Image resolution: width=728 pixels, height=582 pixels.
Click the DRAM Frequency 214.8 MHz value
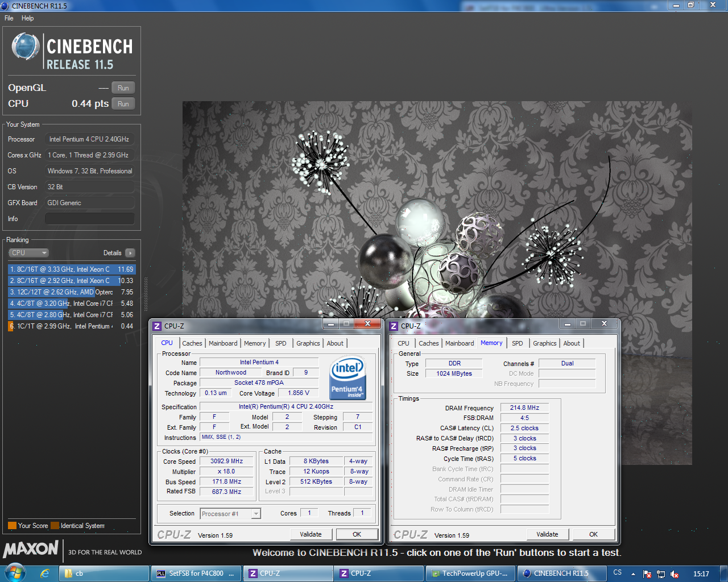pos(524,408)
